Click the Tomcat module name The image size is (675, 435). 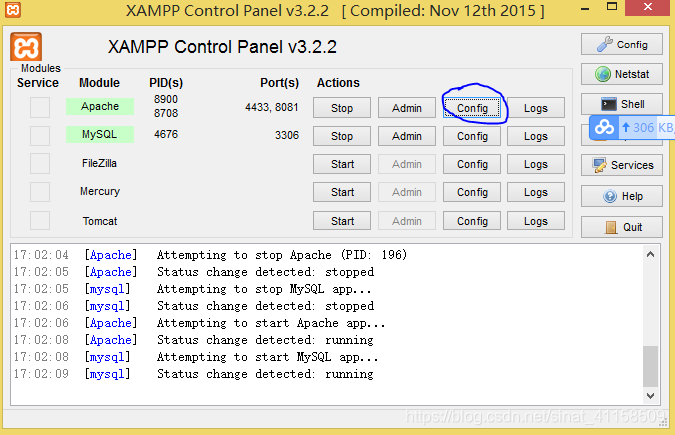coord(100,221)
